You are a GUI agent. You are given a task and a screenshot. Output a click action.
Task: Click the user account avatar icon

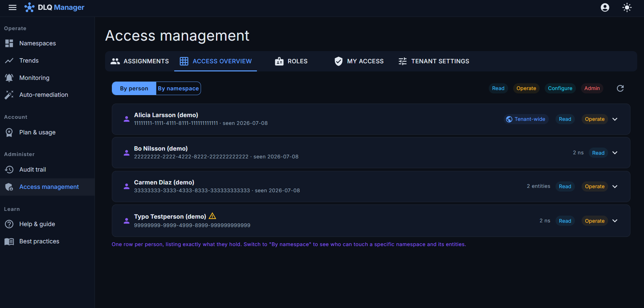[605, 7]
